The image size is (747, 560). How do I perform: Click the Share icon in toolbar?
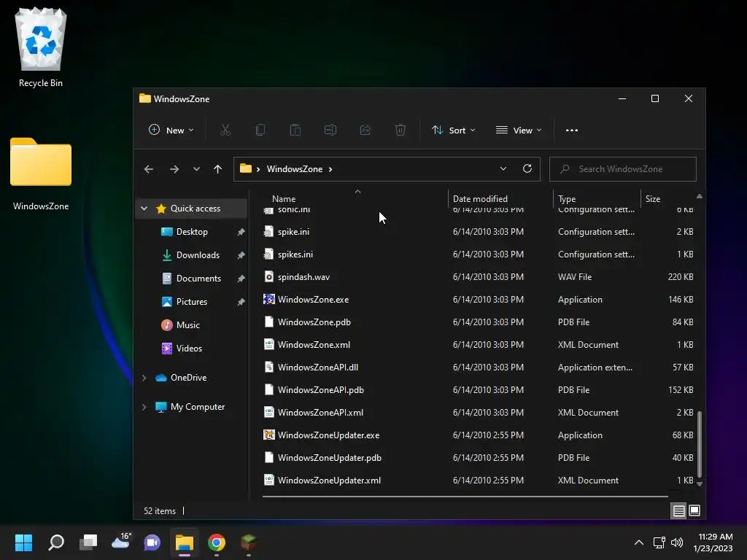365,130
